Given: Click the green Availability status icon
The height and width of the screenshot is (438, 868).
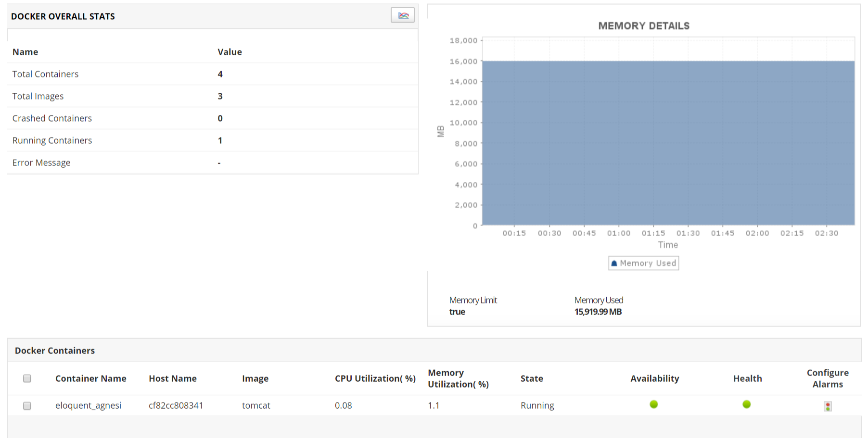Looking at the screenshot, I should (x=653, y=405).
